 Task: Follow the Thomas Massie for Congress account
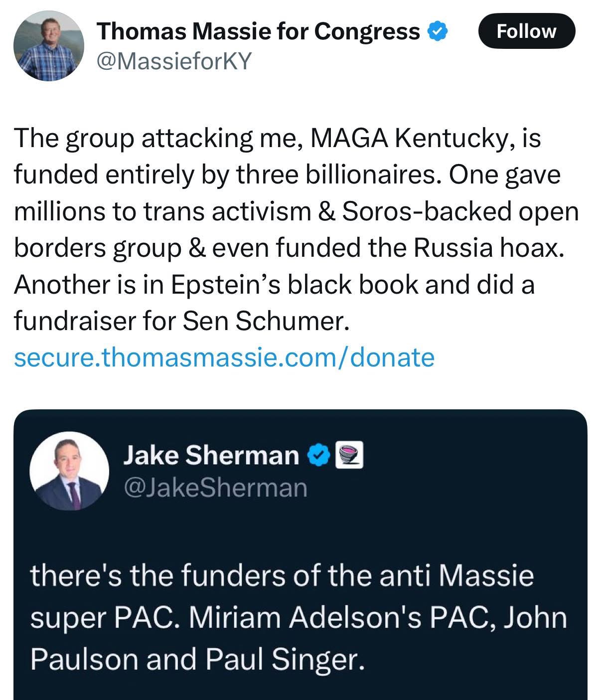click(526, 31)
